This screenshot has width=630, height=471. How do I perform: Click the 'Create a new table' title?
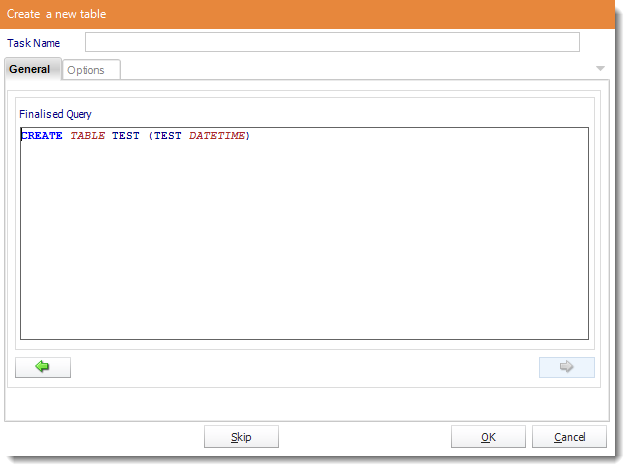click(x=57, y=14)
